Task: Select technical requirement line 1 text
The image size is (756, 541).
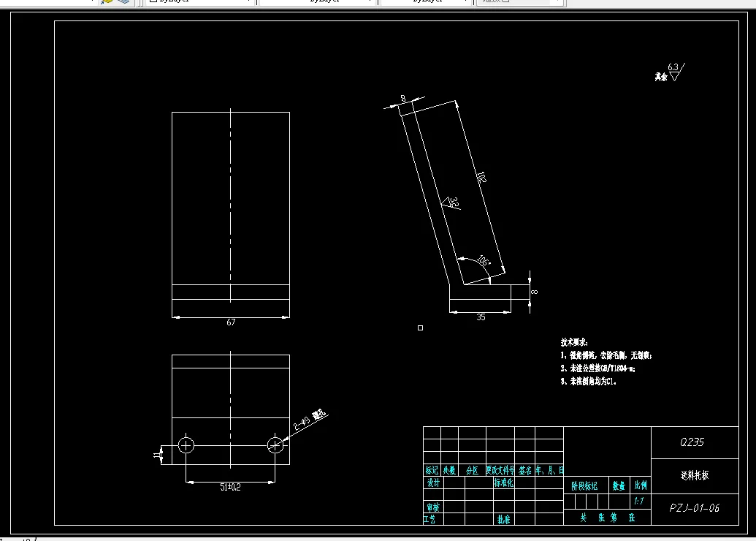Action: pyautogui.click(x=606, y=355)
